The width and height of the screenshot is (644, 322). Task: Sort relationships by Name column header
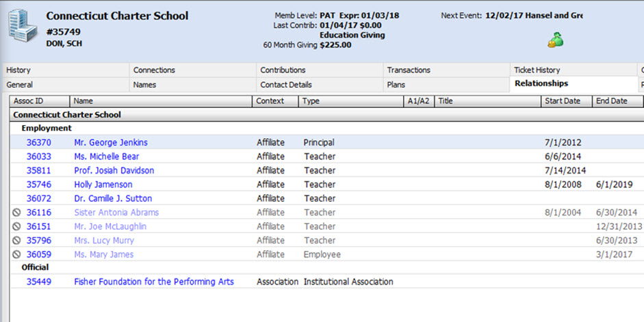[x=83, y=101]
